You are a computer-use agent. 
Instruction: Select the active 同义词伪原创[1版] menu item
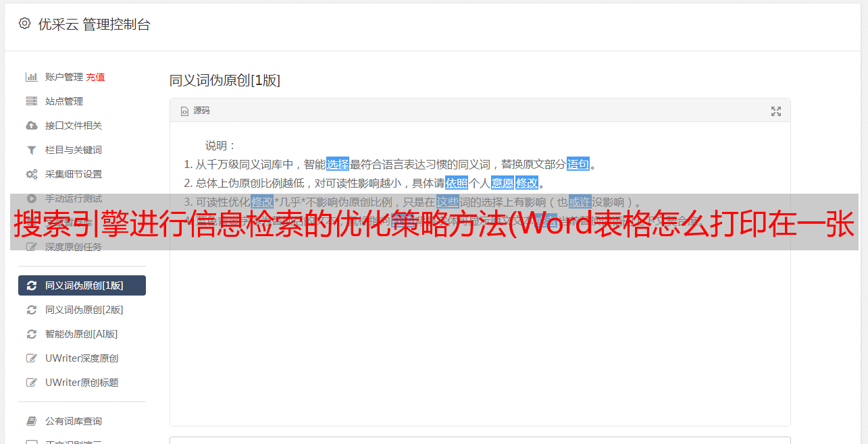pyautogui.click(x=82, y=285)
